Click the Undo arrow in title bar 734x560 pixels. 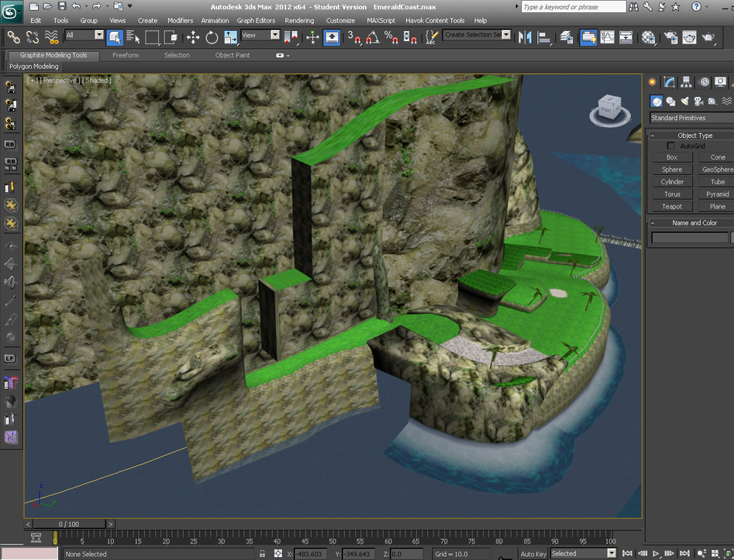[76, 6]
